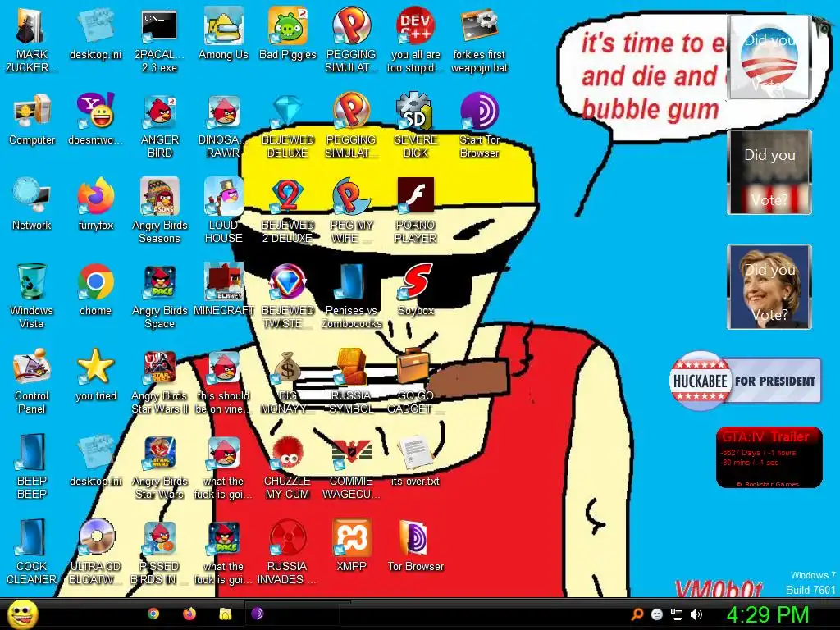Viewport: 840px width, 630px height.
Task: Open the COMMIE WAGECU shortcut
Action: [351, 467]
